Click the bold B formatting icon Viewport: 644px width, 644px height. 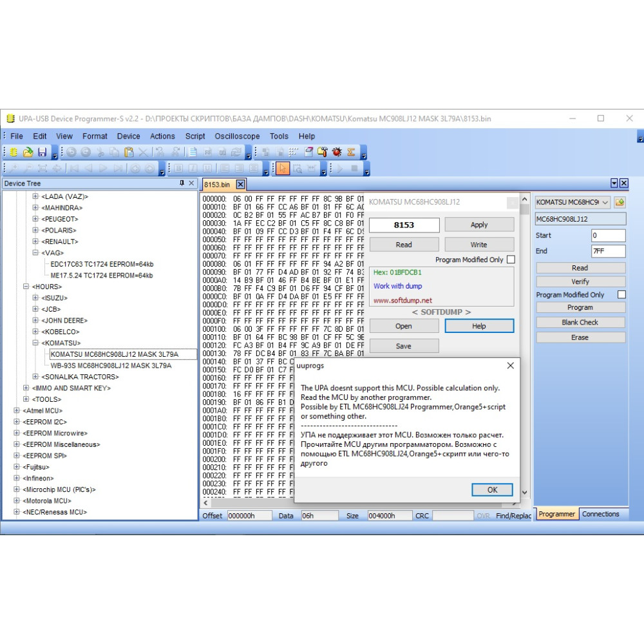(178, 168)
